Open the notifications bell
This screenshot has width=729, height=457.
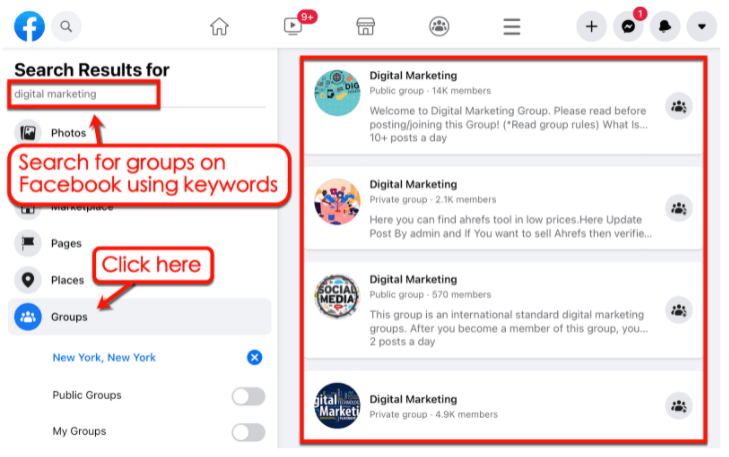(665, 26)
